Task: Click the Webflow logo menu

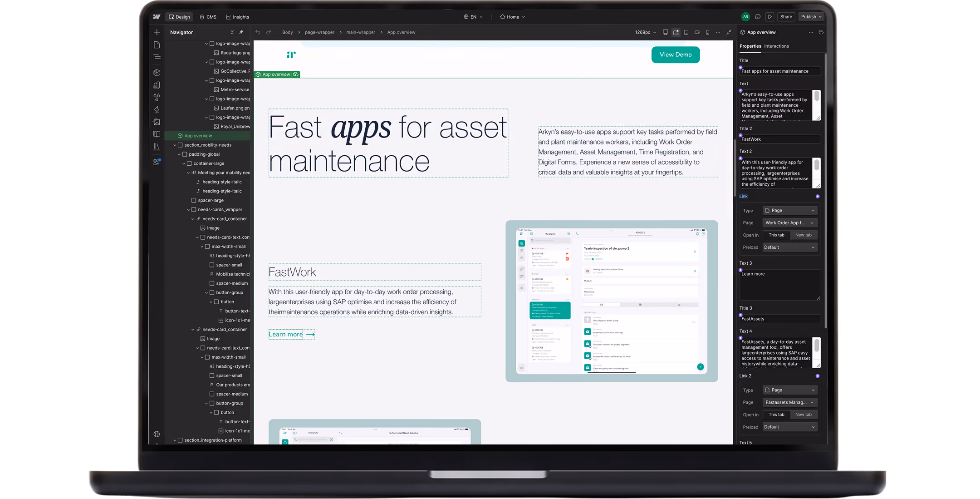Action: click(x=157, y=17)
